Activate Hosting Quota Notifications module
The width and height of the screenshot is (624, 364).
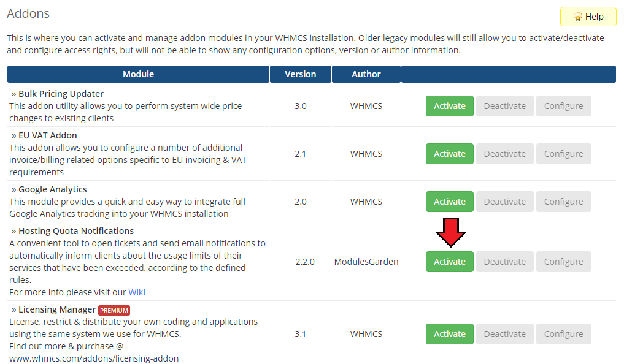point(449,262)
